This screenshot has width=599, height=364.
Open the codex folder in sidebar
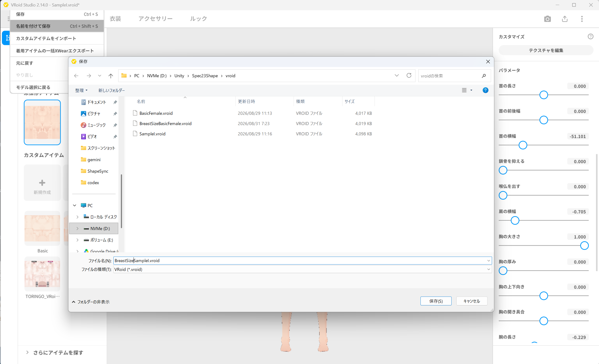pyautogui.click(x=93, y=182)
